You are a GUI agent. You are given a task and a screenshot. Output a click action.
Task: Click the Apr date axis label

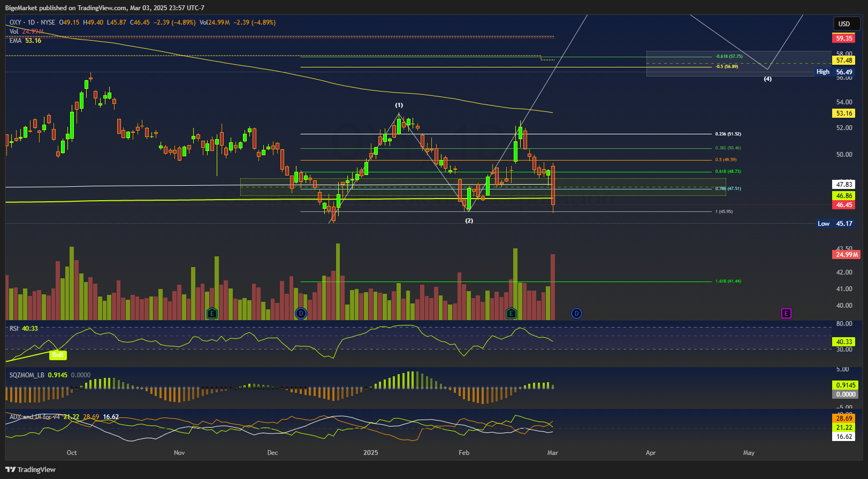pos(651,453)
